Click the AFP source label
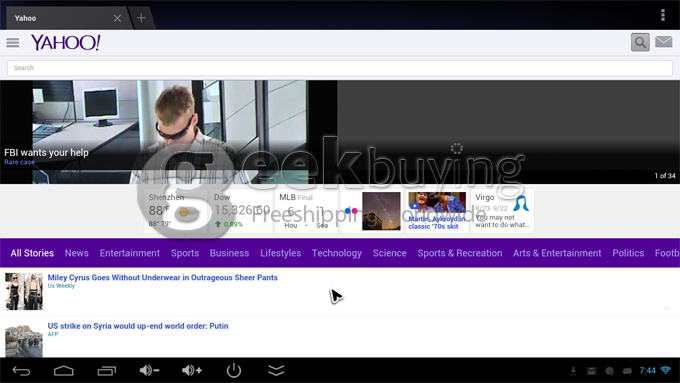680x383 pixels. coord(53,334)
